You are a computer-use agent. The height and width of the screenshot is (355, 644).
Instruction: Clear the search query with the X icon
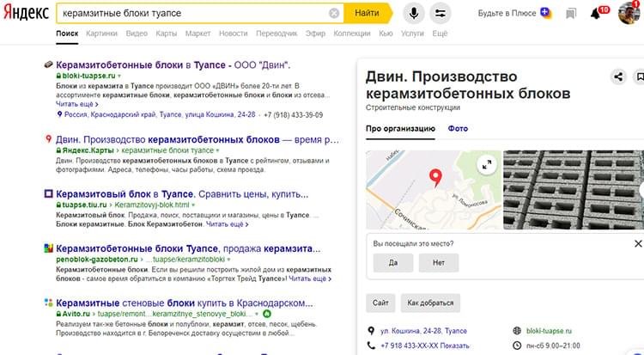[x=334, y=13]
